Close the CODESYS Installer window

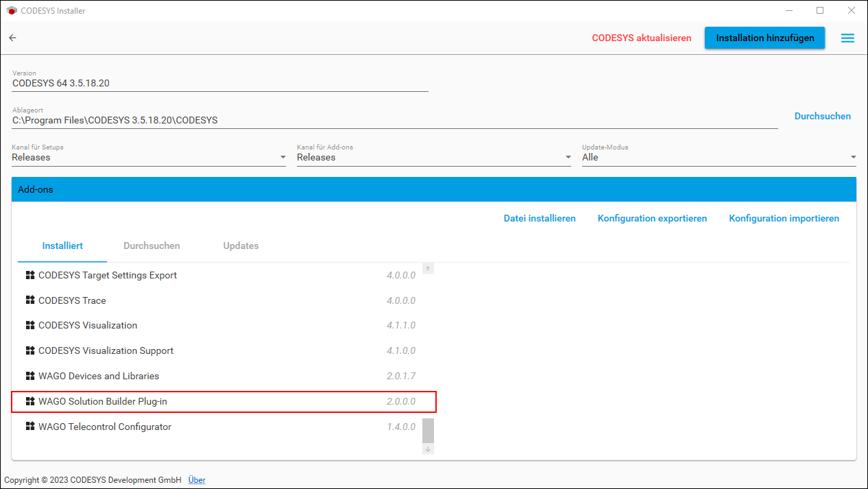[851, 10]
